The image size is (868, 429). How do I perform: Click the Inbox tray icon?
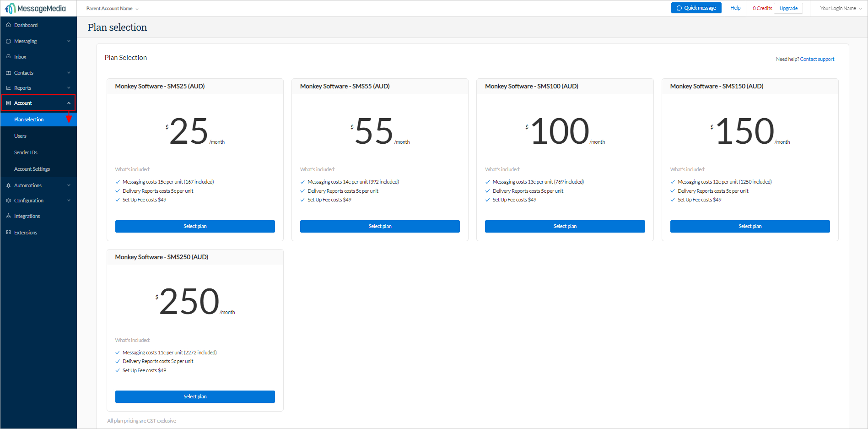click(8, 57)
